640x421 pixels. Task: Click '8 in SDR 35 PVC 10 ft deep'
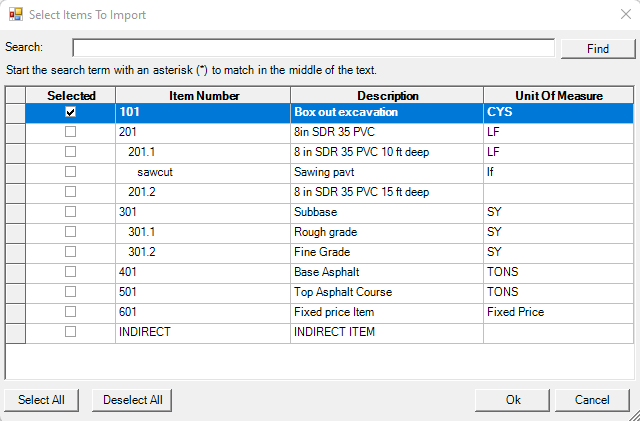387,153
